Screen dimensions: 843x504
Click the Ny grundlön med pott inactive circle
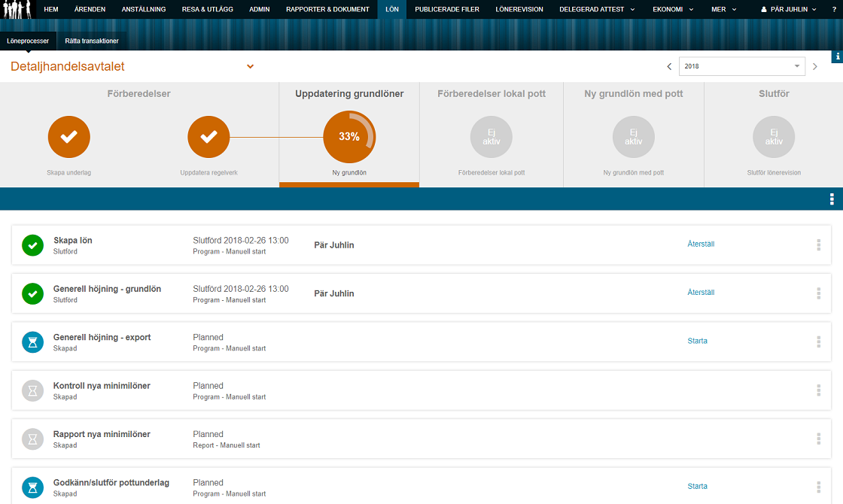point(633,137)
